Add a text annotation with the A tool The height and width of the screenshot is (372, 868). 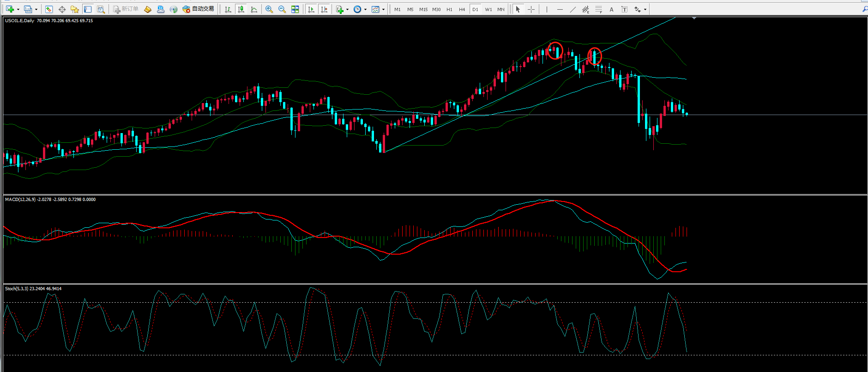[x=612, y=9]
